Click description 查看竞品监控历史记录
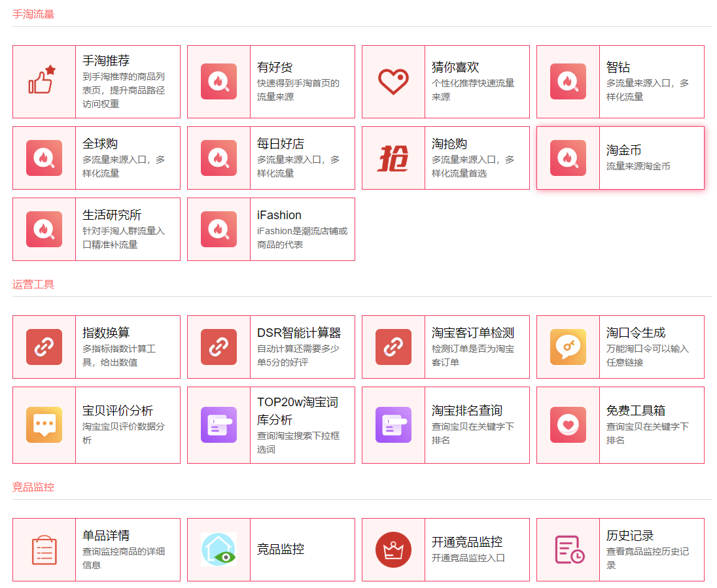 pyautogui.click(x=648, y=559)
